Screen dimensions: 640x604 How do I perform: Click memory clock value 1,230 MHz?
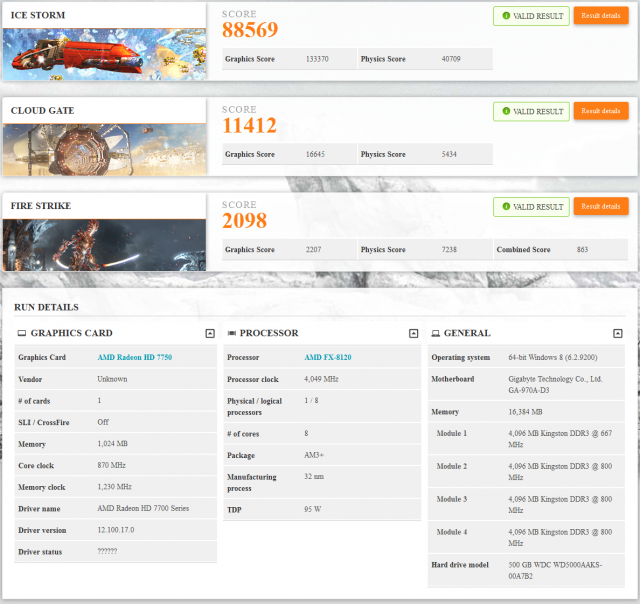click(114, 487)
